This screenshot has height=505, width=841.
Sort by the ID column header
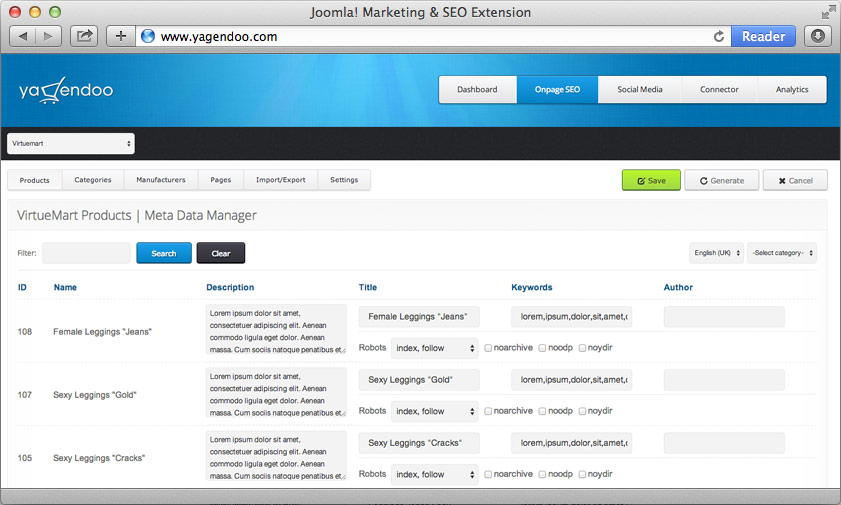pyautogui.click(x=22, y=287)
